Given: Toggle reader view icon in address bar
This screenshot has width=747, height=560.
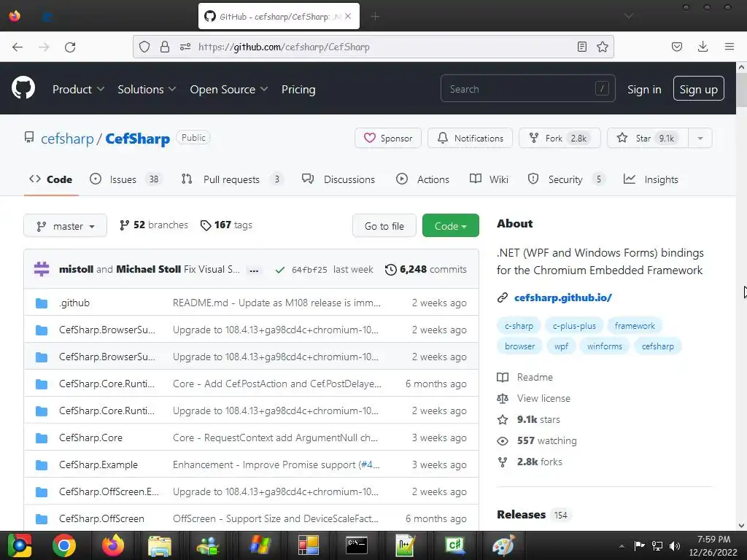Looking at the screenshot, I should point(581,47).
